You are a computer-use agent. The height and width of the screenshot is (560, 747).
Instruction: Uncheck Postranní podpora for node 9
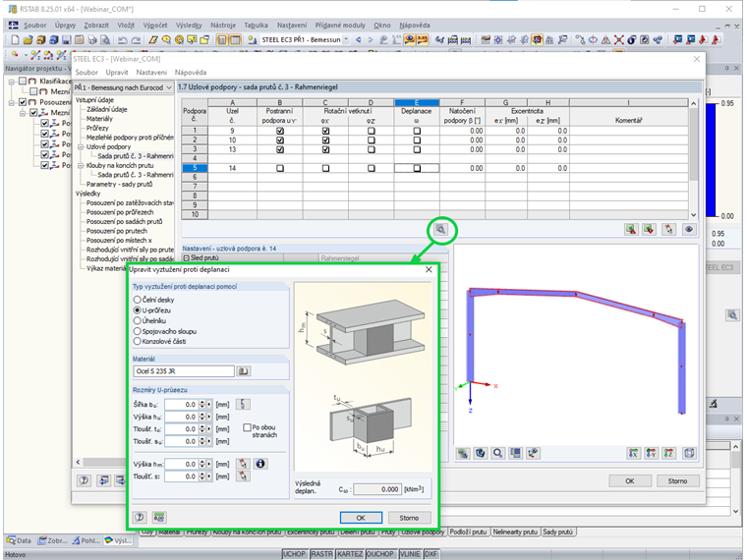tap(280, 131)
